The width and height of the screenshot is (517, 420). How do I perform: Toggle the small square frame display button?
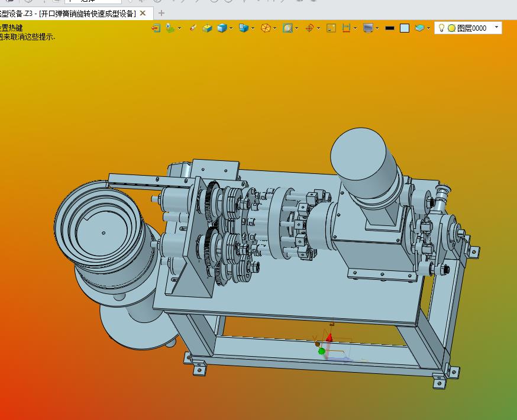tap(331, 28)
